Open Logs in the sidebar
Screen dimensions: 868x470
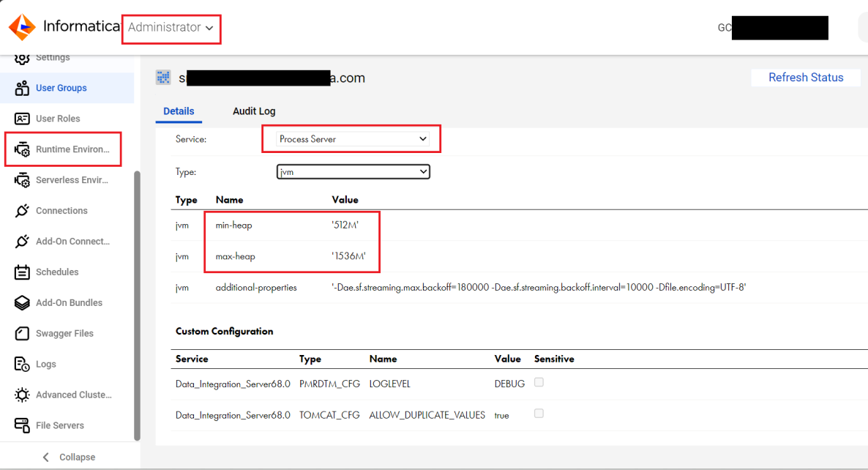67,365
